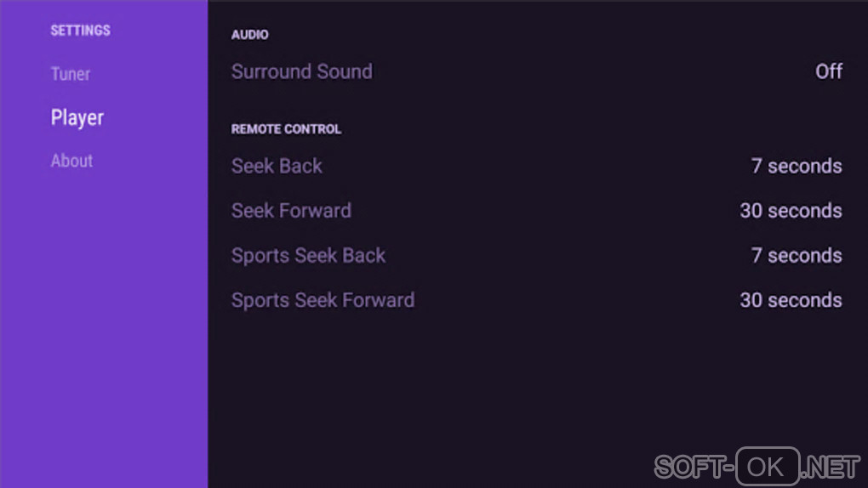
Task: Select the Seek Forward setting label
Action: click(291, 211)
